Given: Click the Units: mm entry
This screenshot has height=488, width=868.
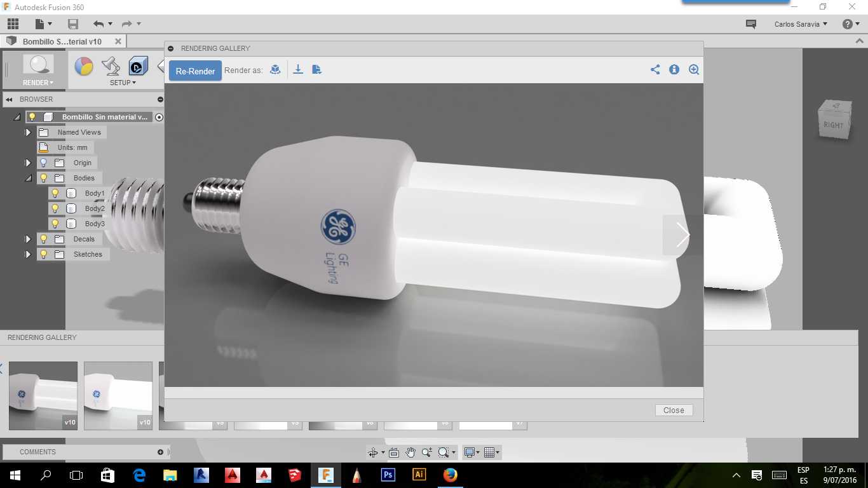Looking at the screenshot, I should (x=72, y=147).
